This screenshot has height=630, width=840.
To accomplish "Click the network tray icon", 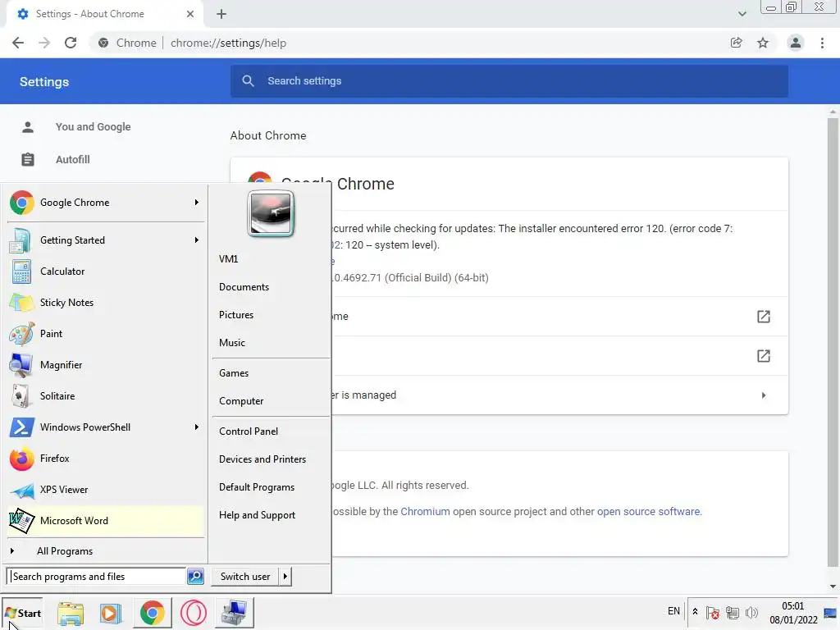I will [x=733, y=612].
